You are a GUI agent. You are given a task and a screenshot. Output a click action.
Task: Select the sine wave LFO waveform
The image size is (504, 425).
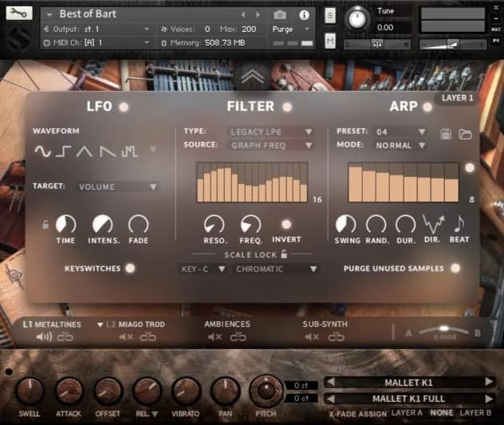pos(41,152)
